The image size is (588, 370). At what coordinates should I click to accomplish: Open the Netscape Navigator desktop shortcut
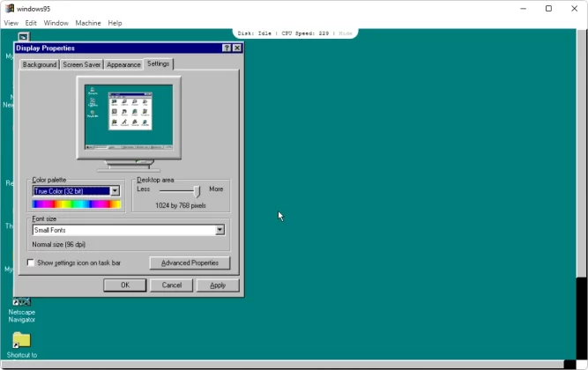[22, 311]
